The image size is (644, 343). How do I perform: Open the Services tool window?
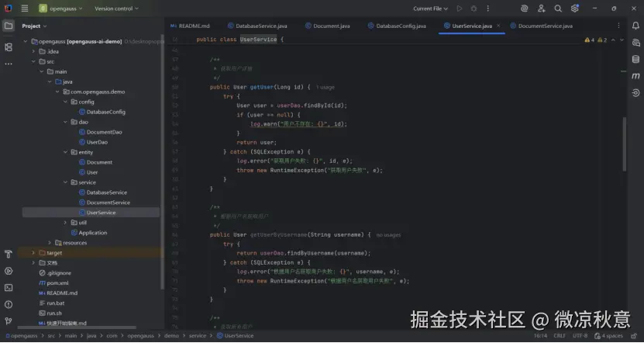[x=9, y=271]
